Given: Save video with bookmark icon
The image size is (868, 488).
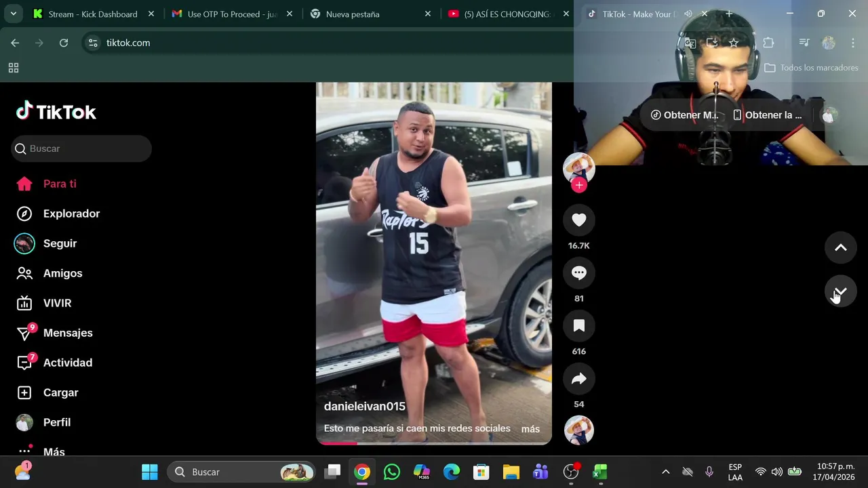Looking at the screenshot, I should [579, 325].
